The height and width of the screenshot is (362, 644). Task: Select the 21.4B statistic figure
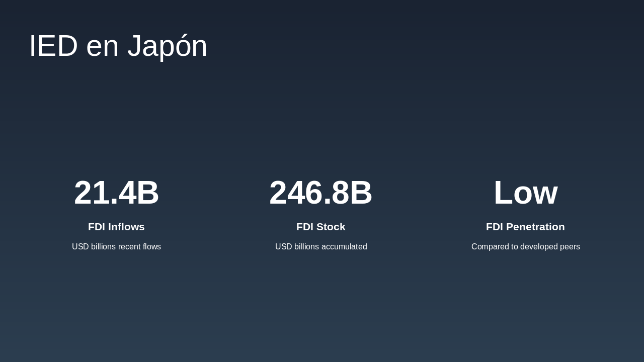(x=116, y=193)
